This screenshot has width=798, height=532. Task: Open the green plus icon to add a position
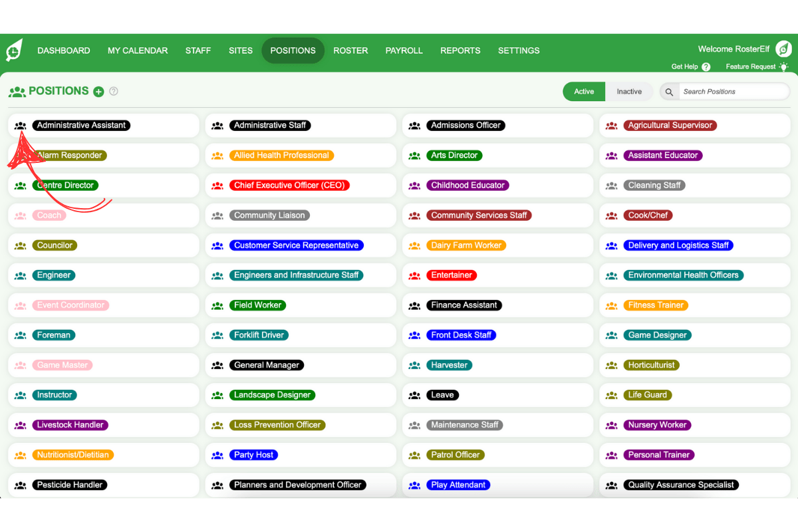tap(98, 91)
